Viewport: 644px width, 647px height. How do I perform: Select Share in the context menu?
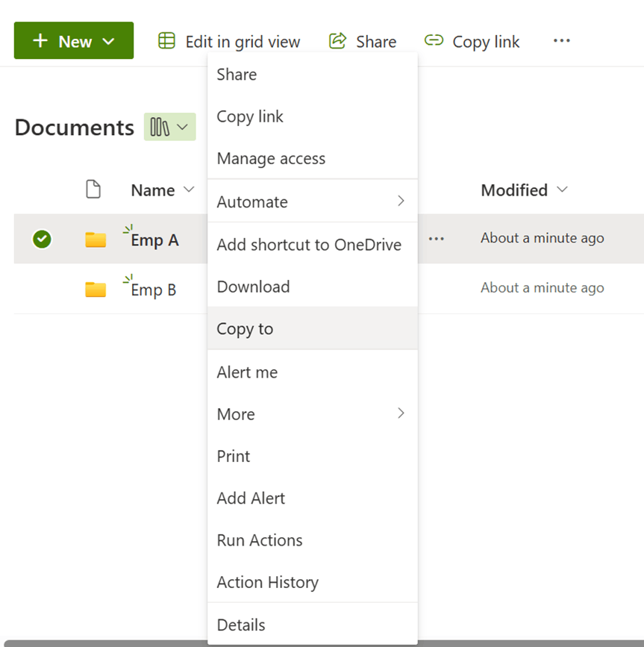(313, 75)
